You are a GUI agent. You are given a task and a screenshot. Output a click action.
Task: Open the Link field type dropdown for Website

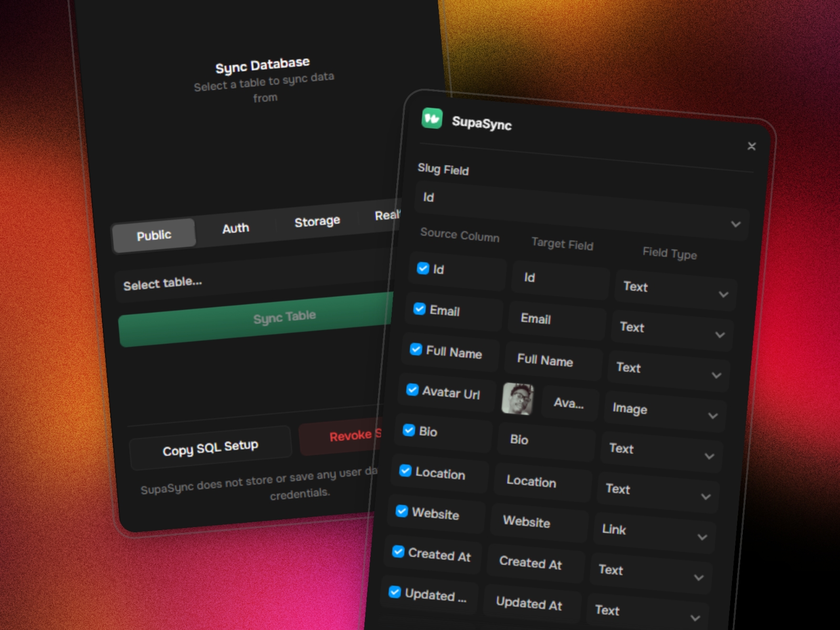[702, 537]
